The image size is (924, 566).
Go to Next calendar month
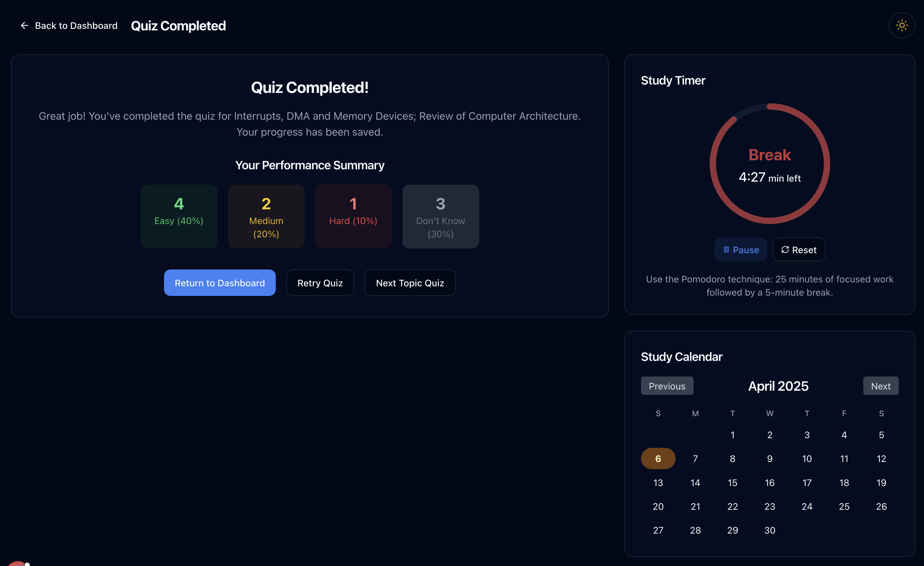[x=880, y=386]
